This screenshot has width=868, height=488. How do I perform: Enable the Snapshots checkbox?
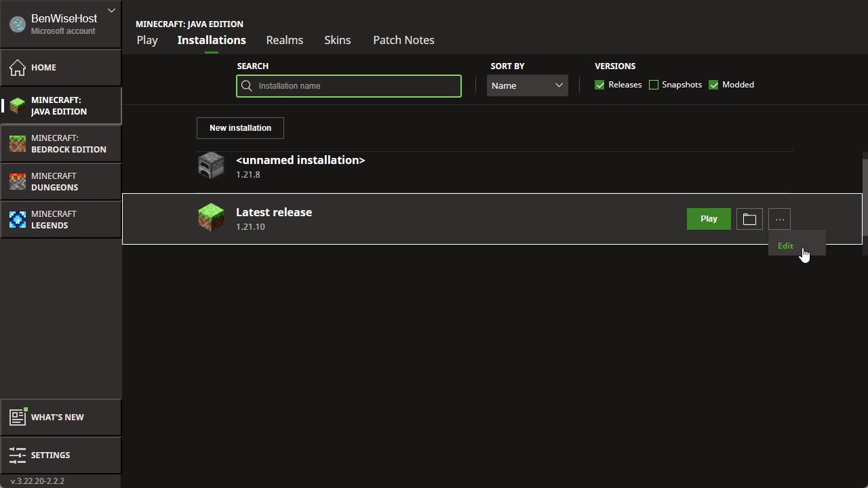[x=654, y=85]
